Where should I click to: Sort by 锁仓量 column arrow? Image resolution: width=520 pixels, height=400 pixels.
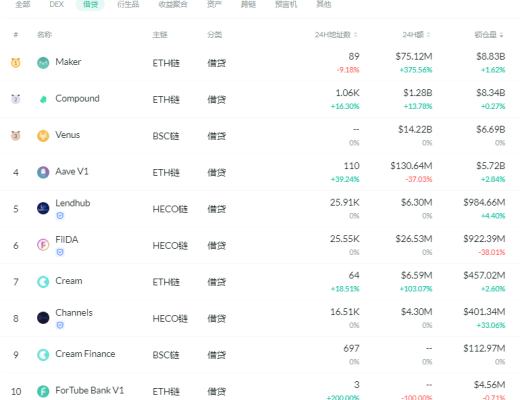[501, 35]
